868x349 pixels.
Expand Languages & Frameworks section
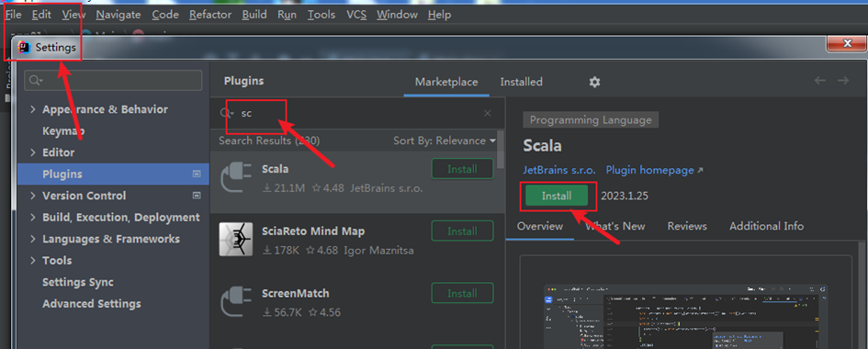[x=33, y=239]
